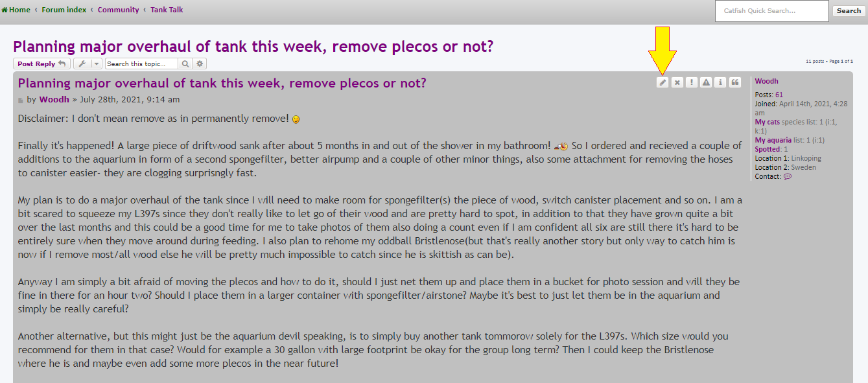Edit post using pencil icon

click(663, 82)
